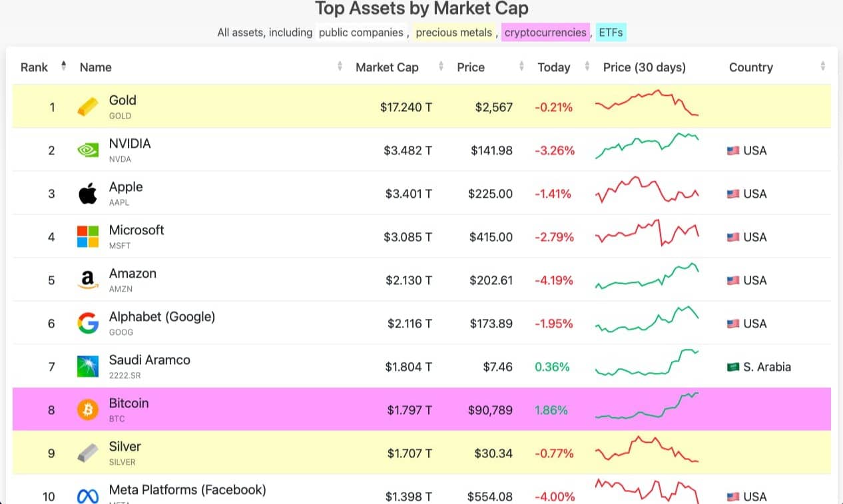
Task: Click the 0.36% daily change value
Action: 552,367
